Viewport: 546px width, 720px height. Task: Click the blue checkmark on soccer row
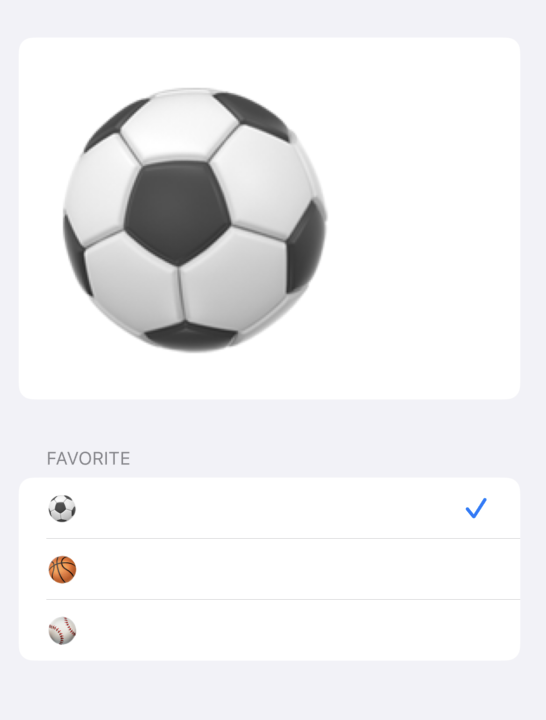(476, 508)
